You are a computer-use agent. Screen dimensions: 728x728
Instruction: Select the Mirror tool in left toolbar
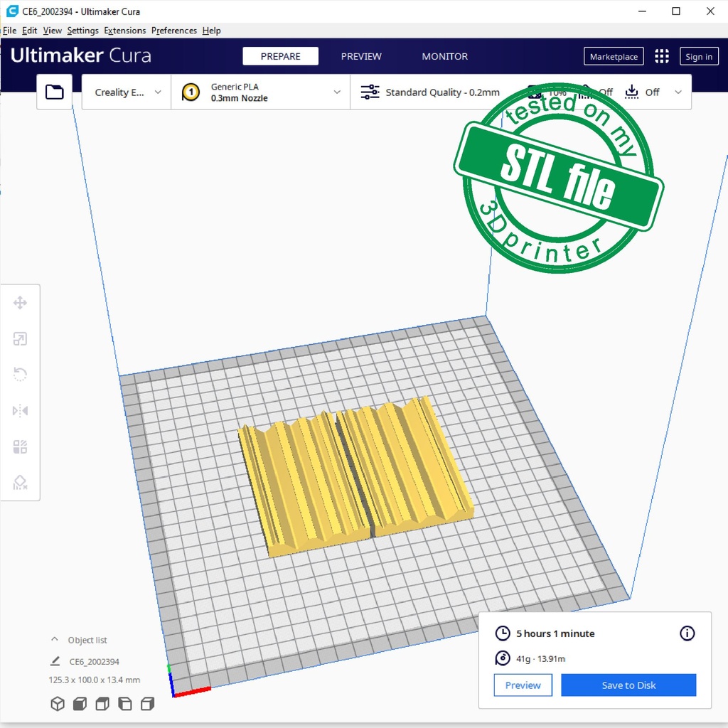tap(20, 411)
